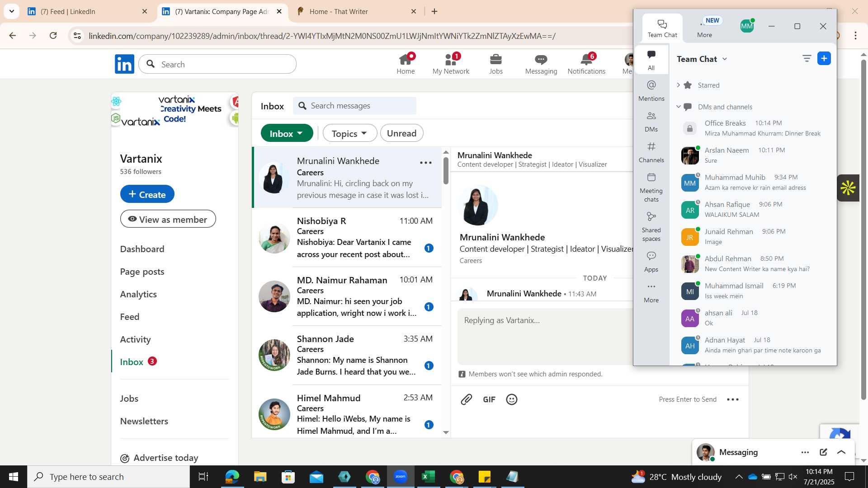Open Shared spaces in Zoom sidebar
The image size is (868, 488).
tap(651, 227)
